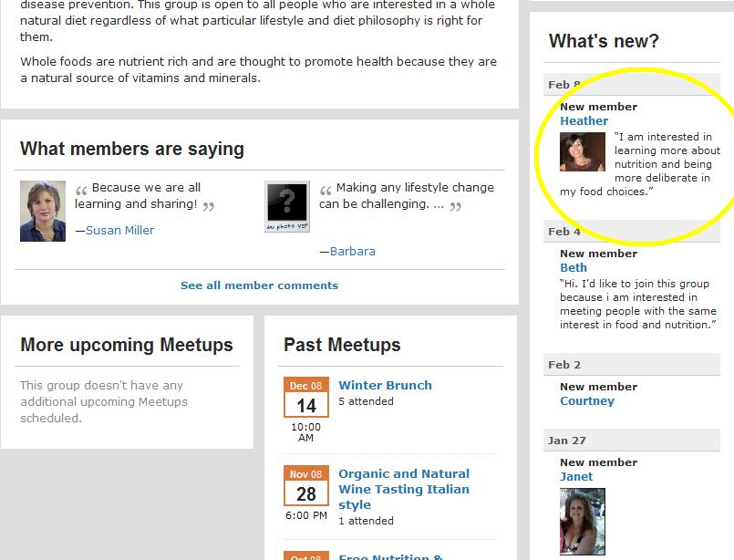Click the Past Meetups heading
This screenshot has height=560, width=734.
(342, 345)
